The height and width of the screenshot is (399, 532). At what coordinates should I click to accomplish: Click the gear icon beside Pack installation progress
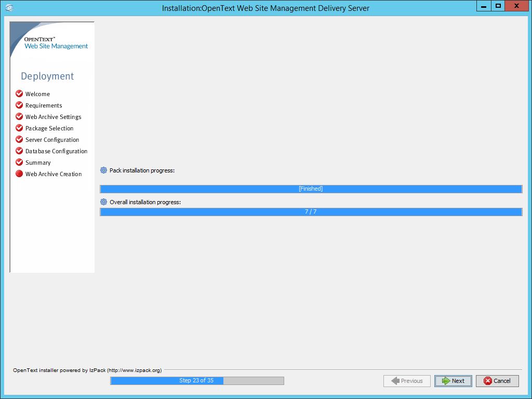[103, 170]
